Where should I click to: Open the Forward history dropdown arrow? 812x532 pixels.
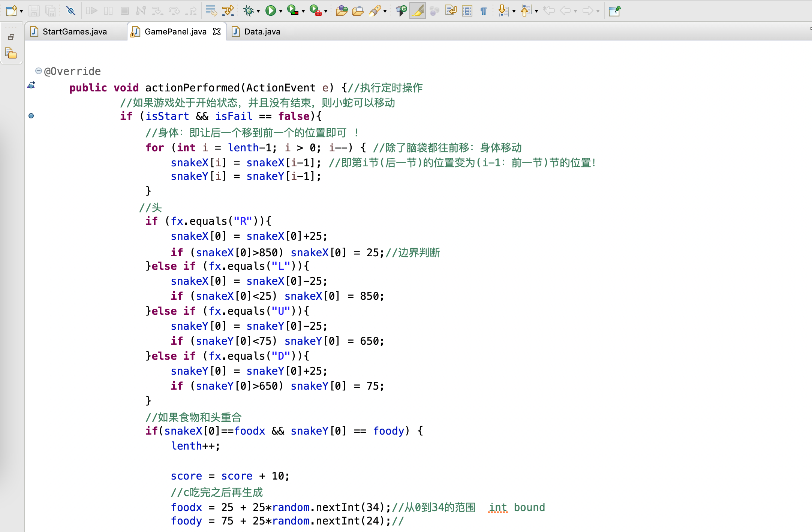click(x=598, y=11)
